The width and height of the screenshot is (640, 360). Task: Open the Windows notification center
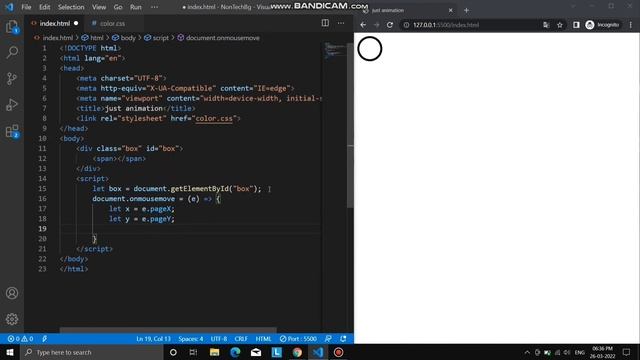pyautogui.click(x=627, y=352)
